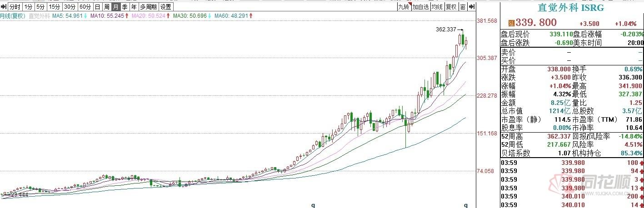The height and width of the screenshot is (208, 644).
Task: Click the 305.387 price axis label
Action: click(x=487, y=58)
